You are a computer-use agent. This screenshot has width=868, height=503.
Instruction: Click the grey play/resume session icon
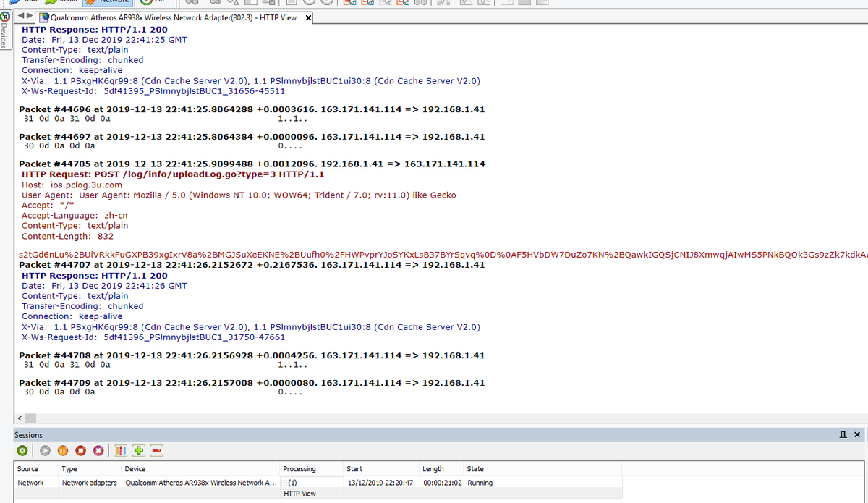pos(45,450)
